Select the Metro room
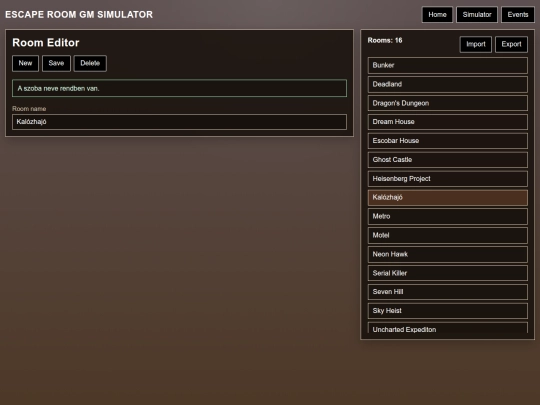Image resolution: width=540 pixels, height=405 pixels. 448,217
